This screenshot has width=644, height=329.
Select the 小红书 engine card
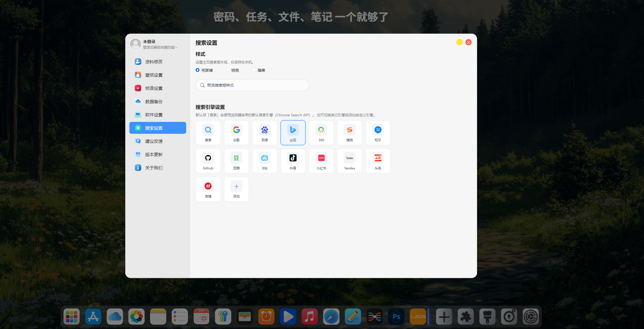[321, 161]
